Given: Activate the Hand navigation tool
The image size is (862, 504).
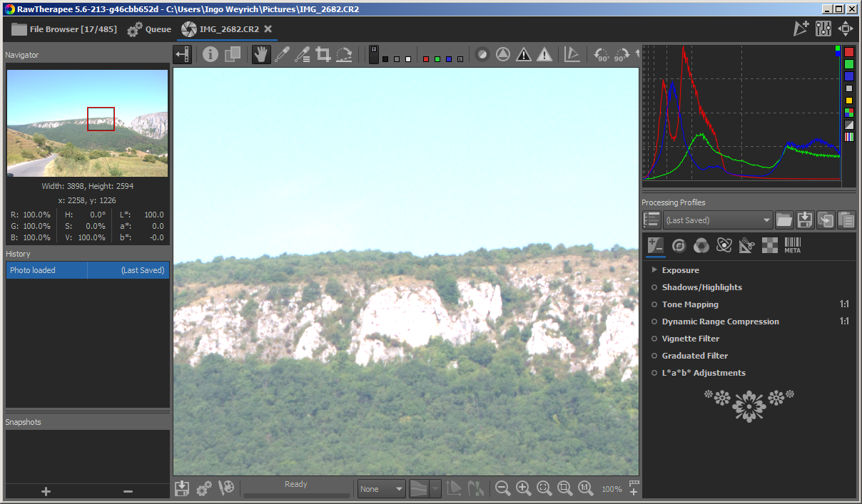Looking at the screenshot, I should point(261,55).
